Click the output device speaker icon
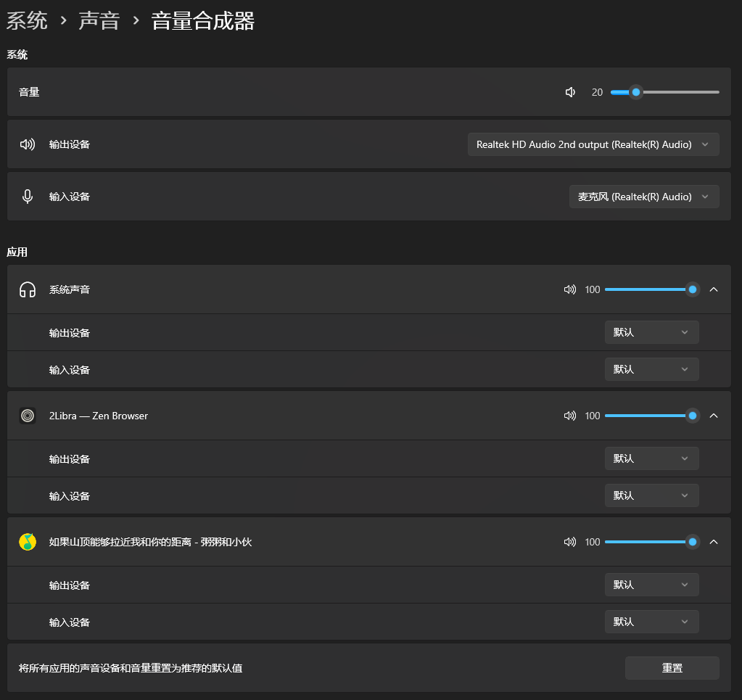 click(28, 144)
